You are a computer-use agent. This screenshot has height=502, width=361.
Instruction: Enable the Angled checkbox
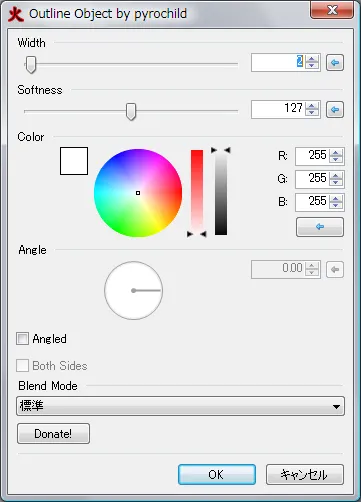tap(22, 339)
